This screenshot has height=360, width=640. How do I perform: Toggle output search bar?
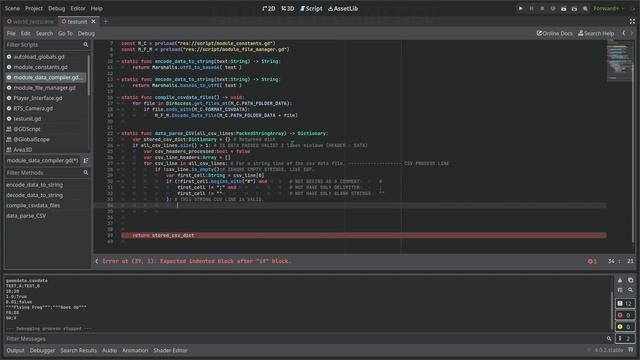coord(631,290)
